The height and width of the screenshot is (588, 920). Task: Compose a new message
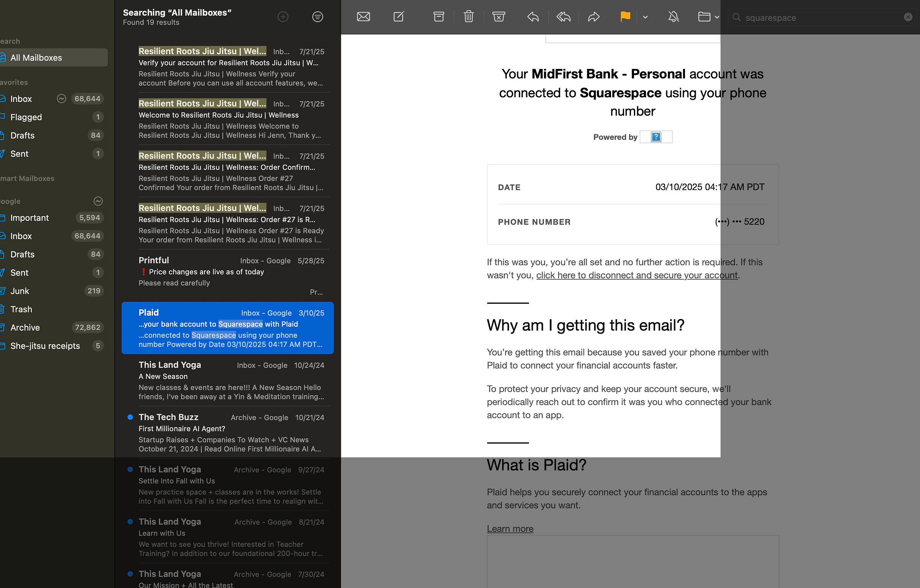pyautogui.click(x=399, y=17)
